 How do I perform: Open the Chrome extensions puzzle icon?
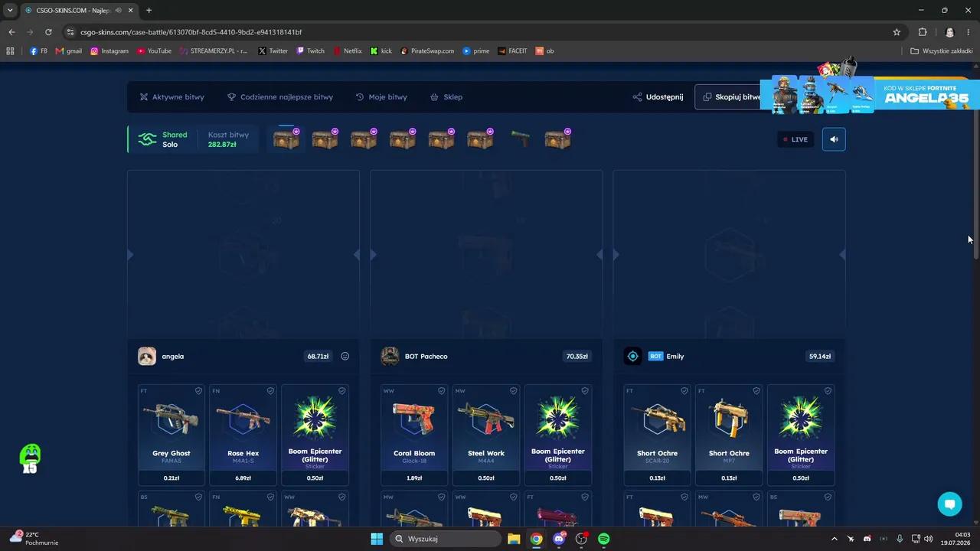[x=923, y=32]
